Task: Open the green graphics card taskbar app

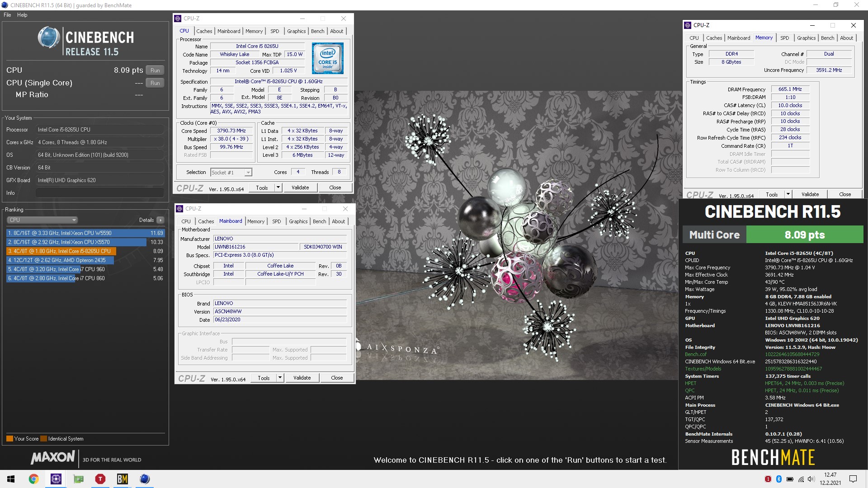Action: coord(78,479)
